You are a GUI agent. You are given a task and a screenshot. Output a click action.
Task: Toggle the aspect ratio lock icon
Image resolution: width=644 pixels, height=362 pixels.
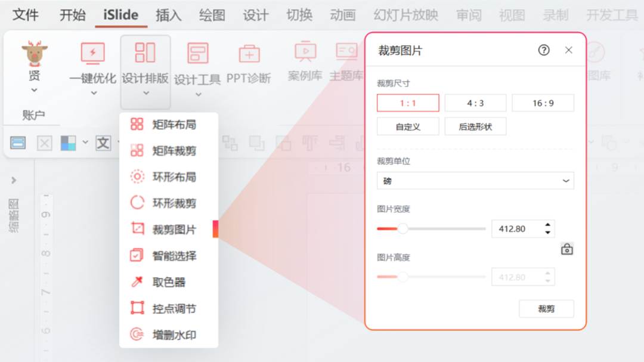pyautogui.click(x=567, y=249)
